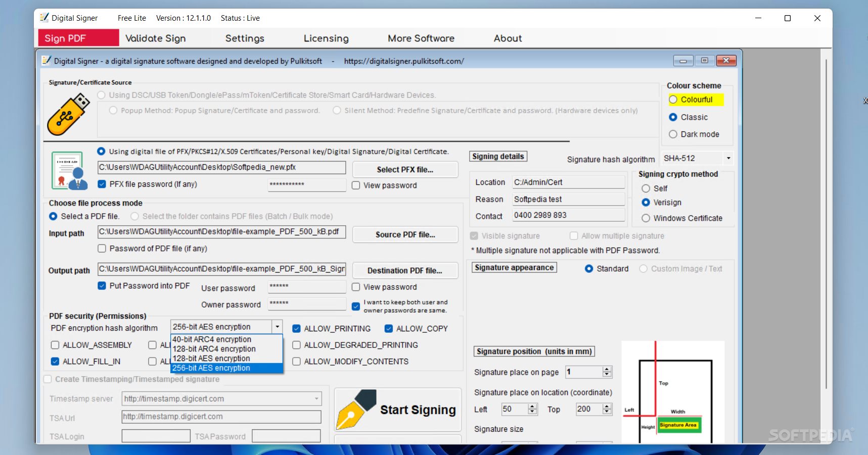Choose 128-bit ARC4 encryption option

pyautogui.click(x=226, y=349)
